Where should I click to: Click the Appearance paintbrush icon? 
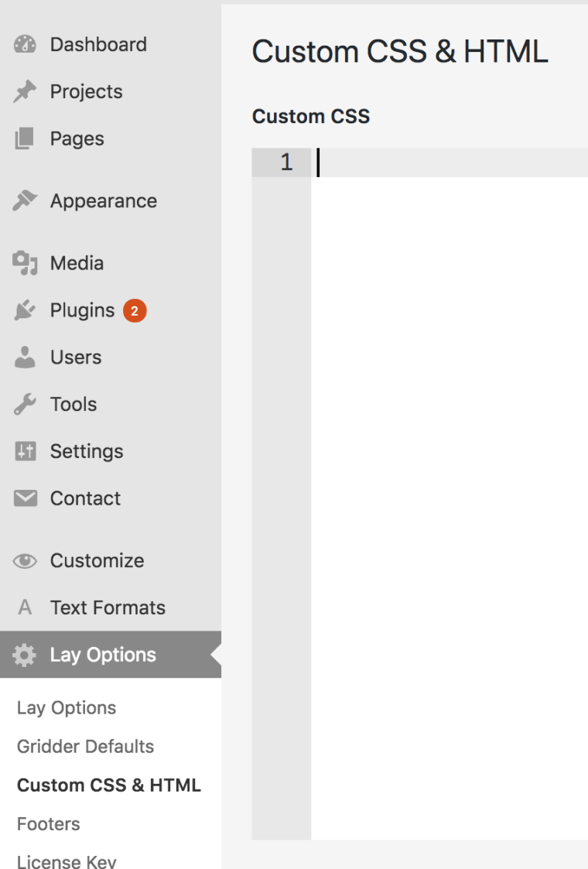point(25,201)
